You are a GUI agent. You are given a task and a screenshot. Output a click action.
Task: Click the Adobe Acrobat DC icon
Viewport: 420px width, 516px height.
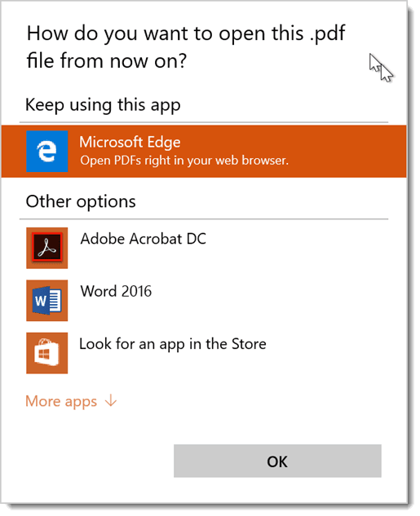[x=47, y=248]
